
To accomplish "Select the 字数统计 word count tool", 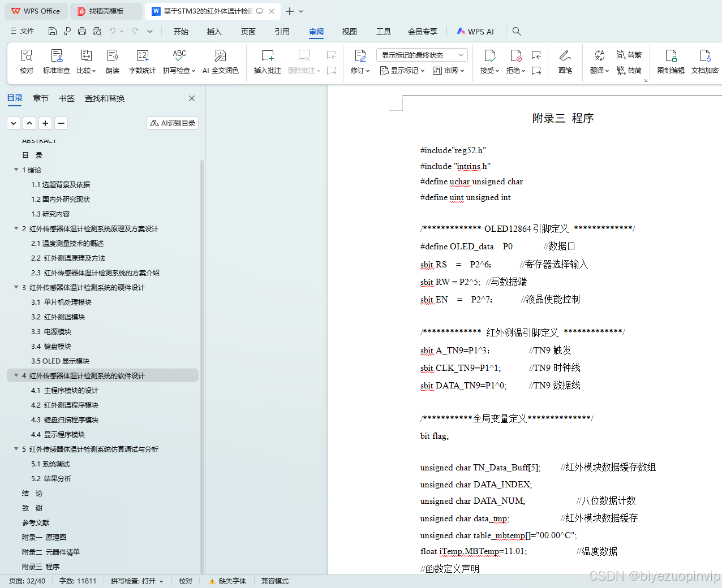I will coord(142,61).
